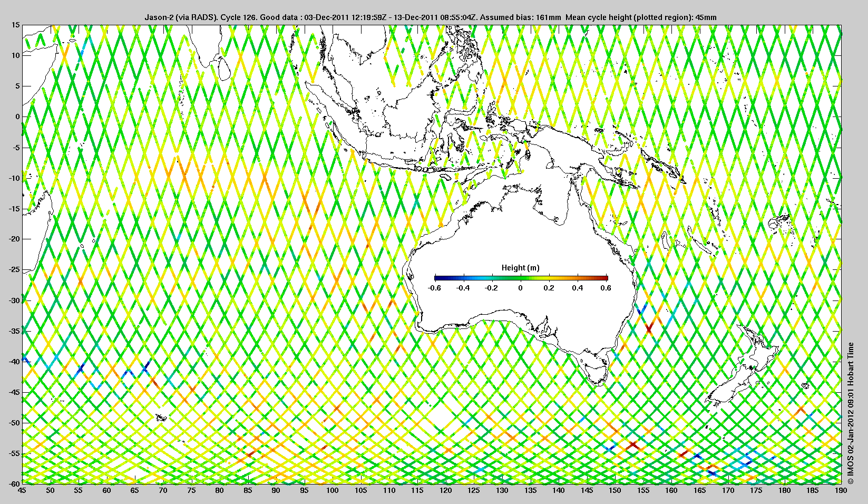Select the -0.4 colorbar tick label
Viewport: 868px width, 504px height.
[463, 288]
